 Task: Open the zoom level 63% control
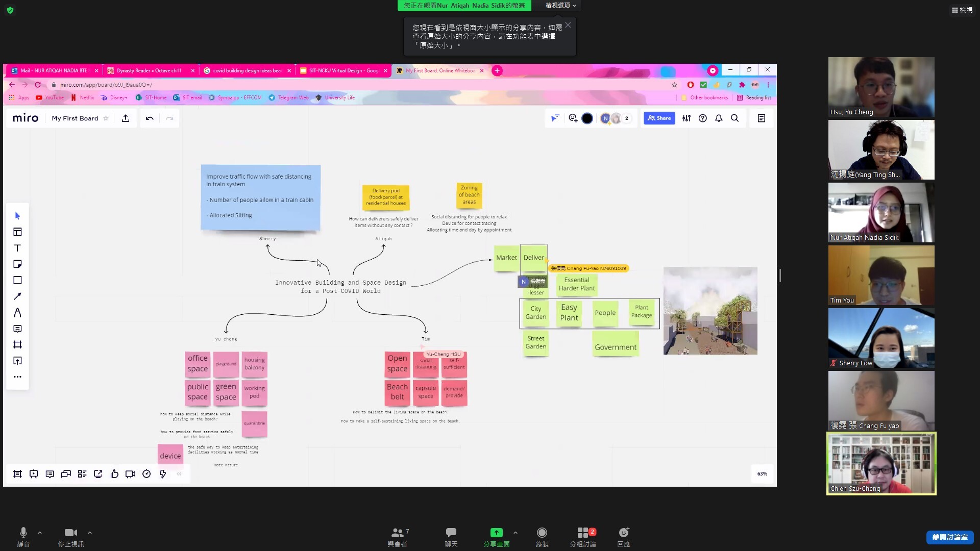click(762, 474)
